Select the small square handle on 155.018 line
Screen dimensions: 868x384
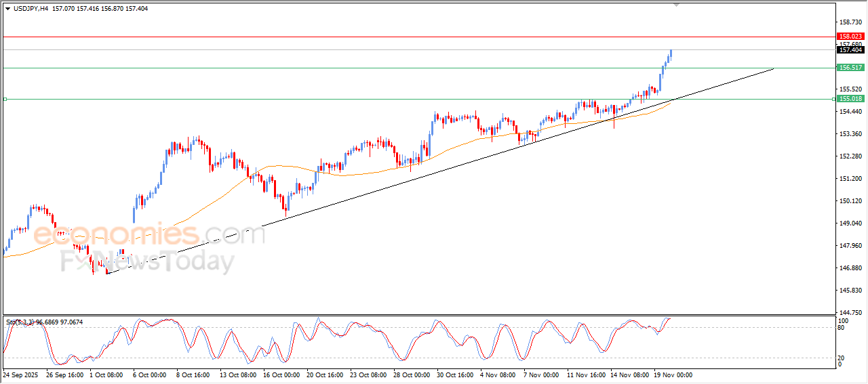(5, 99)
